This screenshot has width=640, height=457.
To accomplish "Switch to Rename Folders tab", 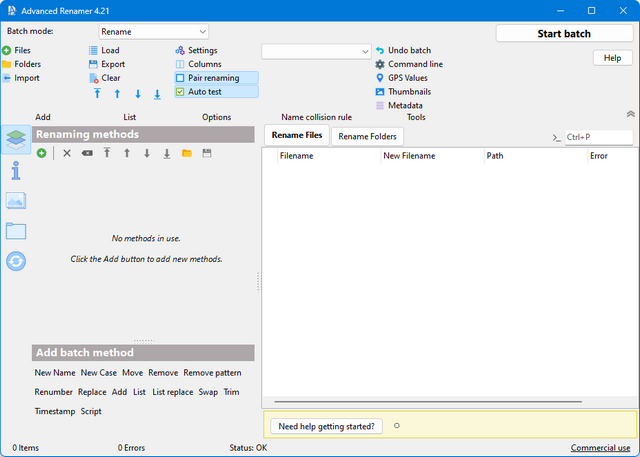I will [367, 137].
